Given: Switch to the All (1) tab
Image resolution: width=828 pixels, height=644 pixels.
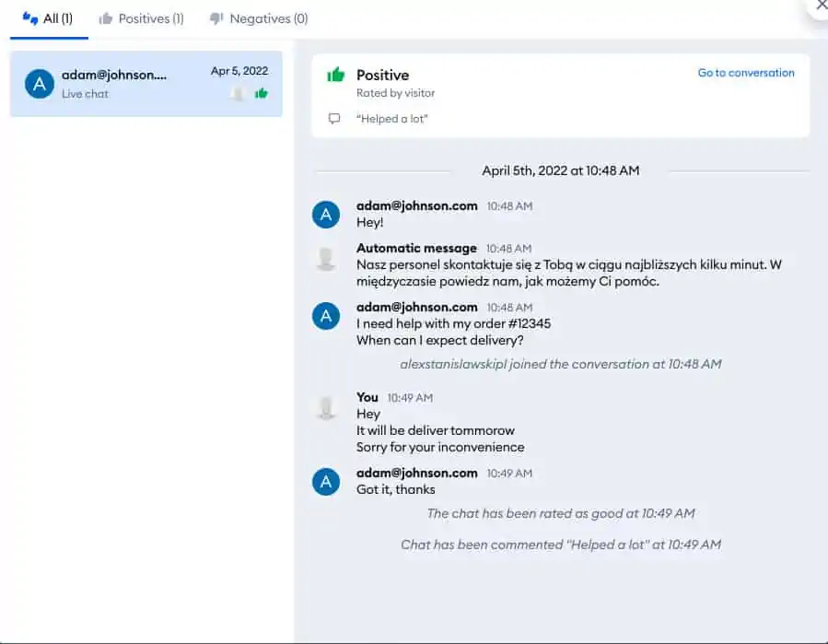Looking at the screenshot, I should click(48, 19).
